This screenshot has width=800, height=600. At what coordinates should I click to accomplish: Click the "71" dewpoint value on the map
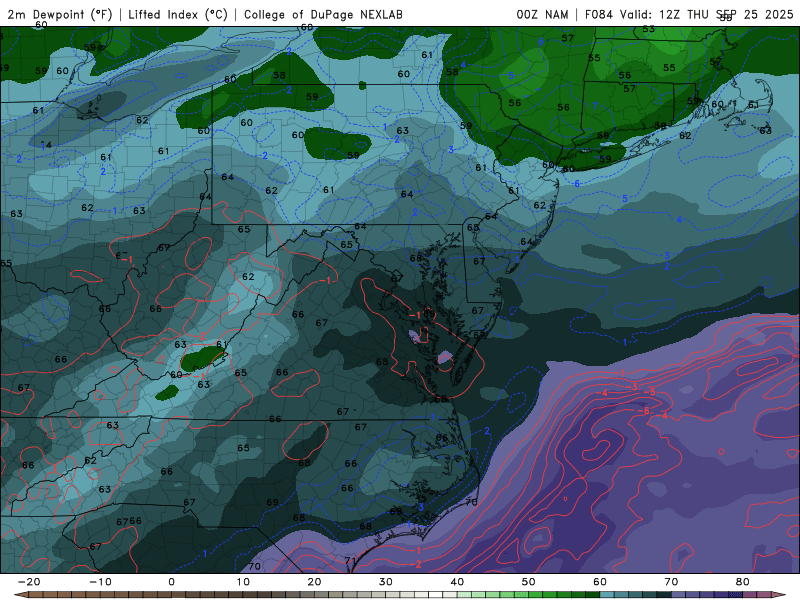351,560
